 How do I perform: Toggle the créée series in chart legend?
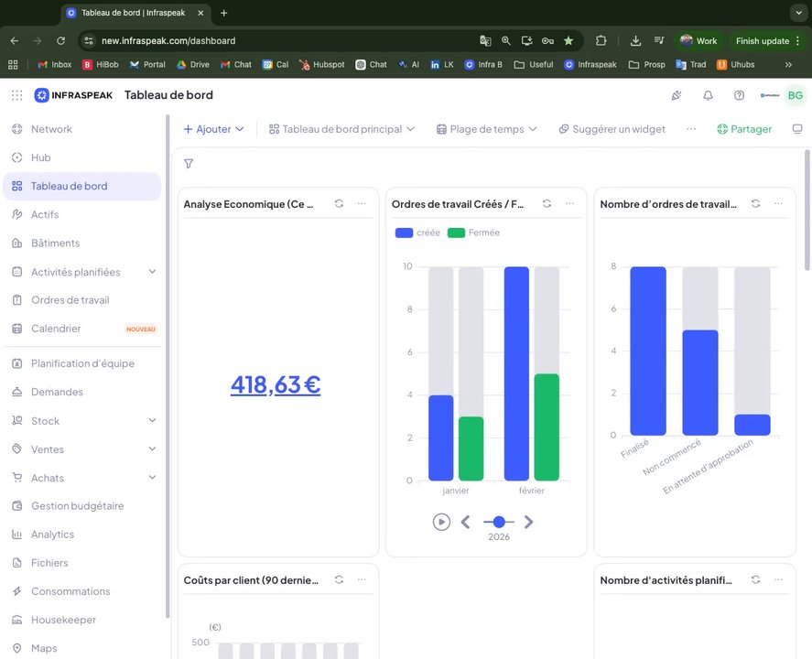point(417,233)
